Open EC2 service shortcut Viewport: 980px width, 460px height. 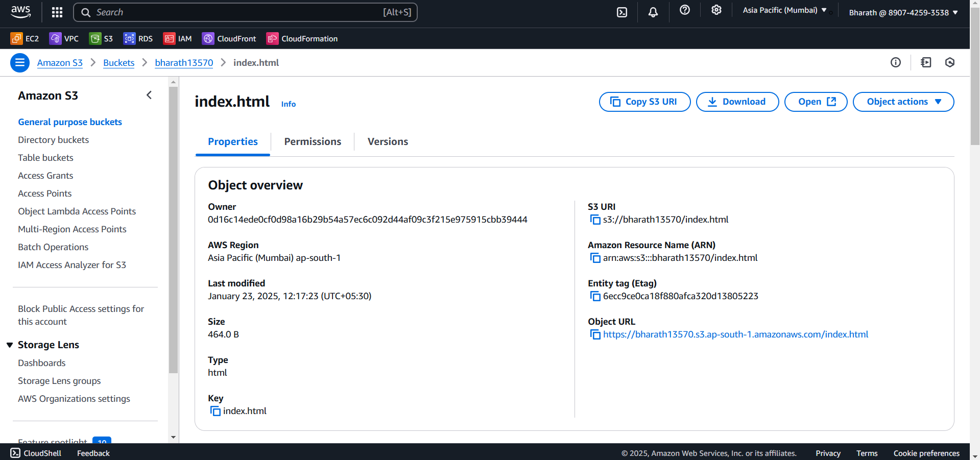click(25, 38)
